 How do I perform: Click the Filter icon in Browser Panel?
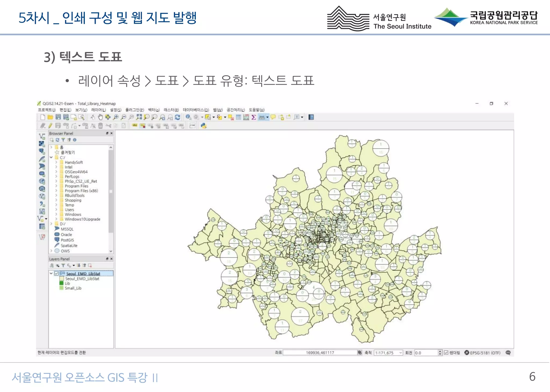63,140
